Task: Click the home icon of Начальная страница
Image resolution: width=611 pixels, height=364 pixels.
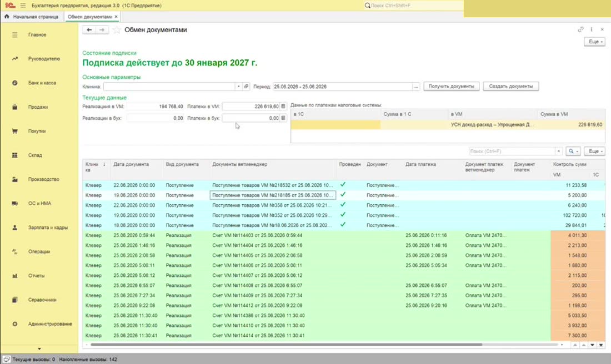Action: click(x=7, y=17)
